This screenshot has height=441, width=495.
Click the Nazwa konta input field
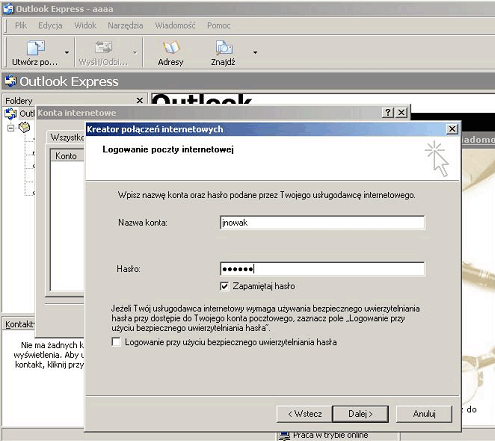[x=322, y=222]
